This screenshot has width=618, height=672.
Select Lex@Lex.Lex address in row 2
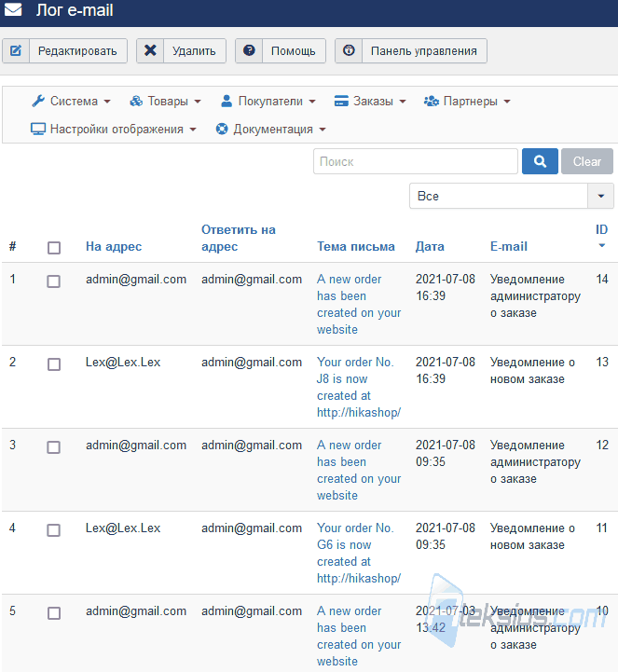[123, 363]
